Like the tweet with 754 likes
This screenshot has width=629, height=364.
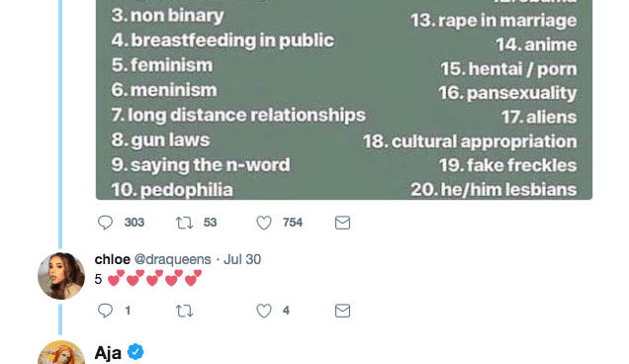pyautogui.click(x=264, y=223)
